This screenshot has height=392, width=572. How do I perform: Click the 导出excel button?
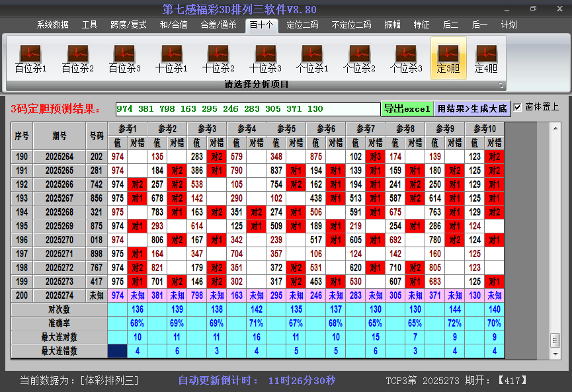[x=409, y=108]
